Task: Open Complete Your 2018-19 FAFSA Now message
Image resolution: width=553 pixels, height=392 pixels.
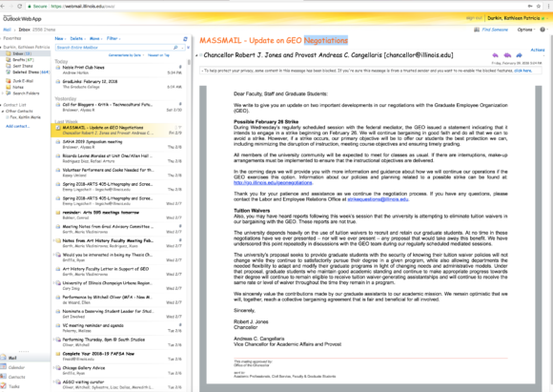Action: point(119,356)
